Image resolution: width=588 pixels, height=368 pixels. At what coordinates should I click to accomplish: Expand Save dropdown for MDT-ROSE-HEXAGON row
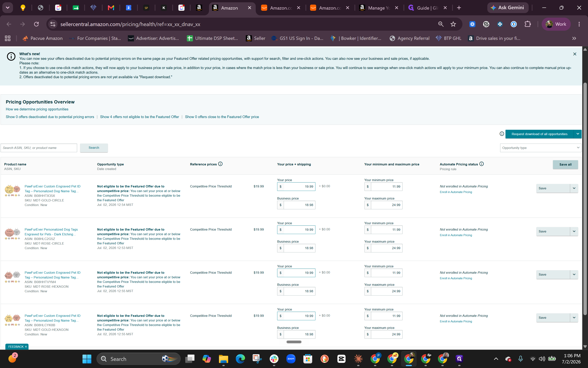574,274
